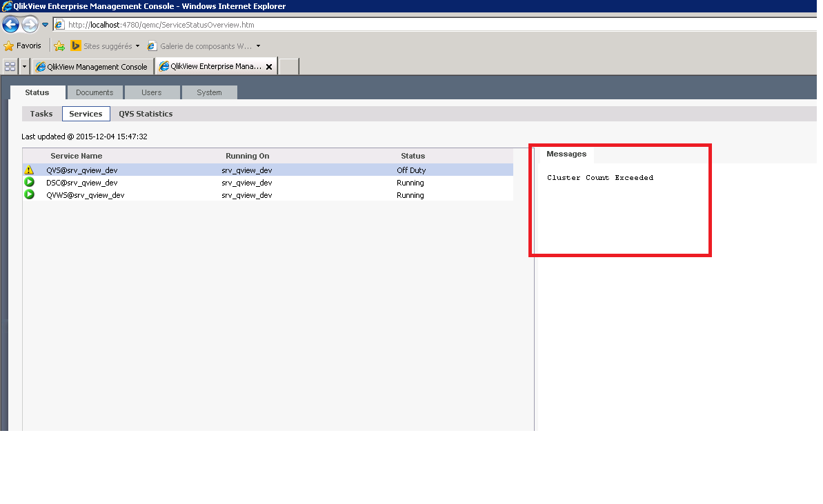Open a new blank browser tab

point(288,67)
